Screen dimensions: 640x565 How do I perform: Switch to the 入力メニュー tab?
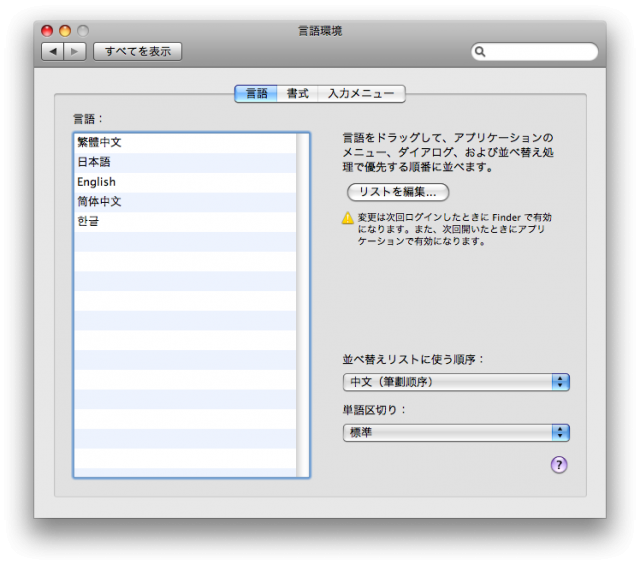click(x=361, y=93)
